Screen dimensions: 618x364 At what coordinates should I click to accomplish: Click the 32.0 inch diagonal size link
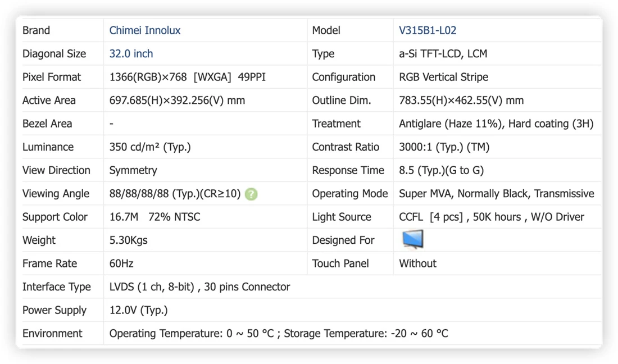pos(131,53)
